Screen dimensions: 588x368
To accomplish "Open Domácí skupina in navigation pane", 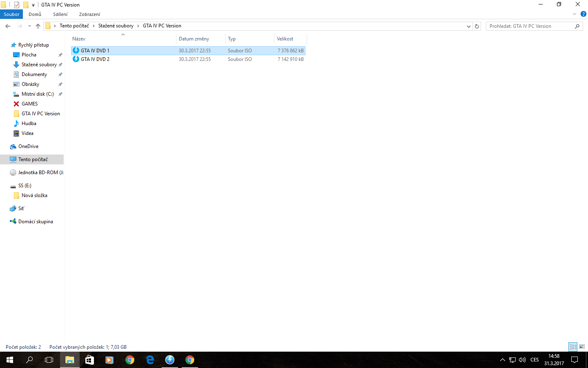I will pyautogui.click(x=36, y=222).
